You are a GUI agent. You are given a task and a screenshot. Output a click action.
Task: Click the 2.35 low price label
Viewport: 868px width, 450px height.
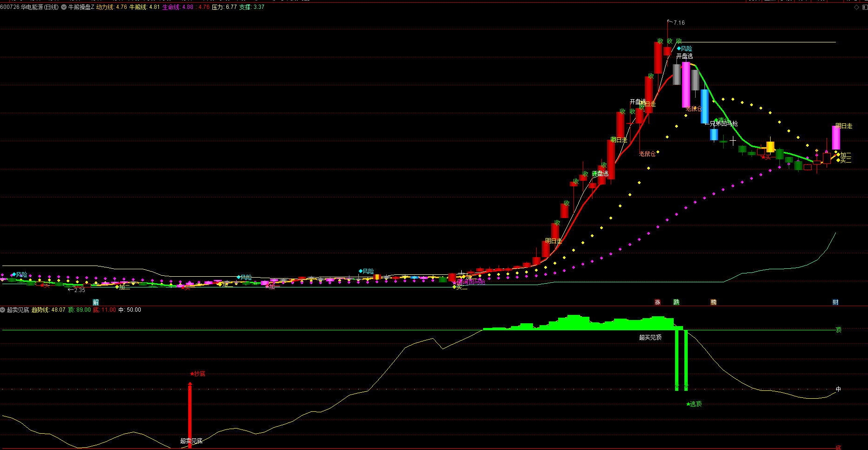click(79, 290)
